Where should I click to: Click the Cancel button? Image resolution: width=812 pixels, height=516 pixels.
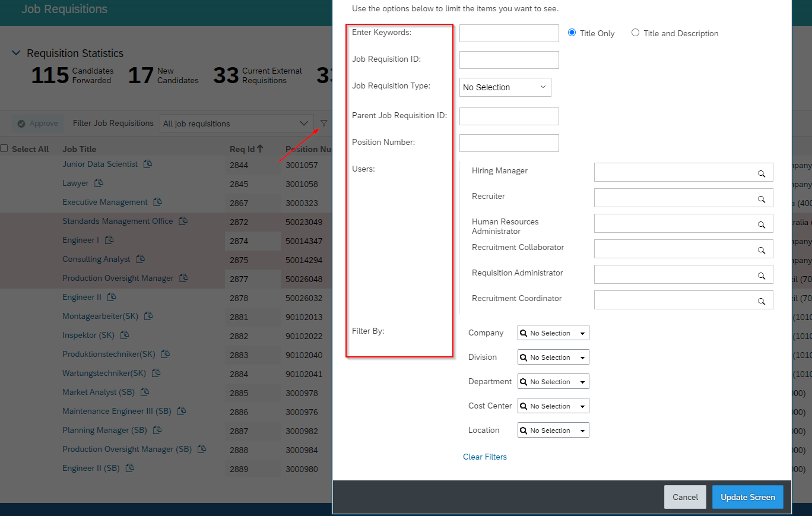(x=685, y=497)
